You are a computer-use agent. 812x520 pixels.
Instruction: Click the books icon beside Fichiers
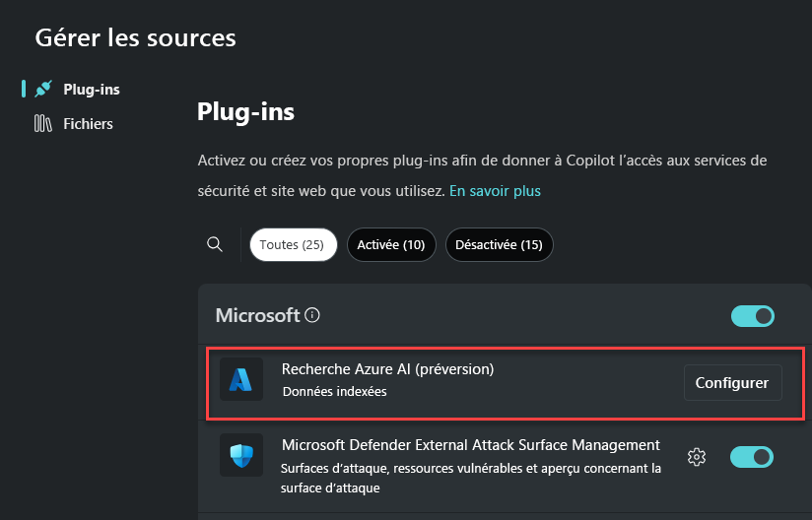(43, 124)
